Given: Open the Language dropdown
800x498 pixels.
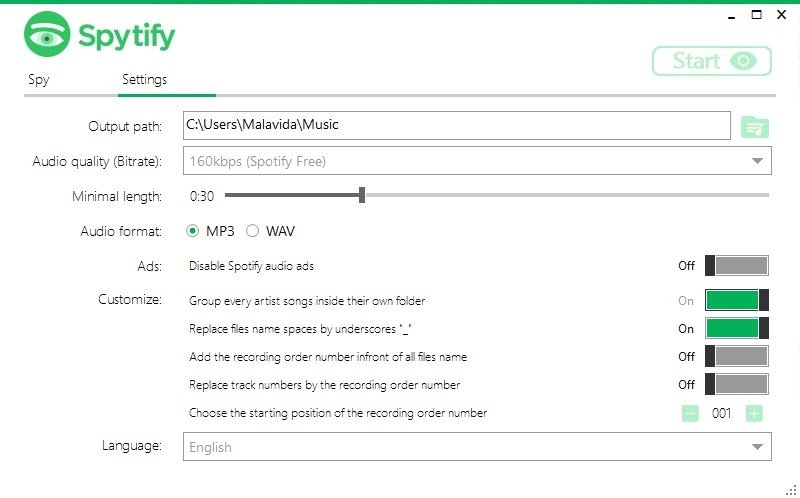Looking at the screenshot, I should [477, 446].
